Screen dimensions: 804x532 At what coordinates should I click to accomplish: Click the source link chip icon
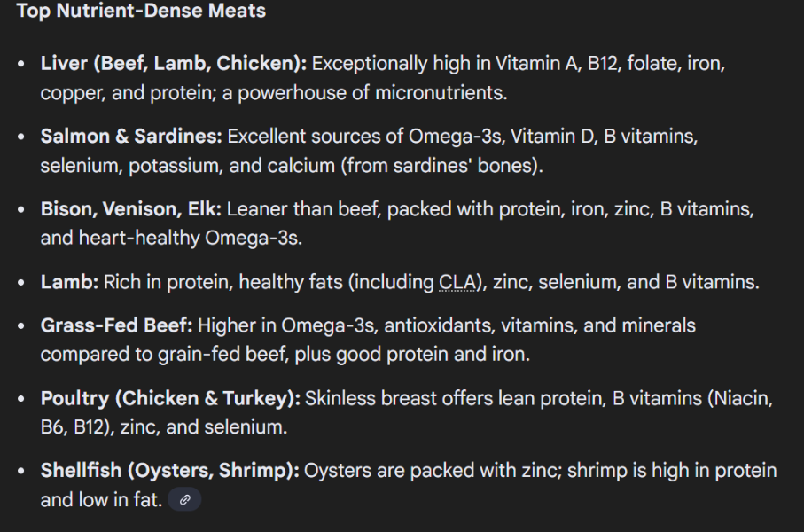coord(184,500)
